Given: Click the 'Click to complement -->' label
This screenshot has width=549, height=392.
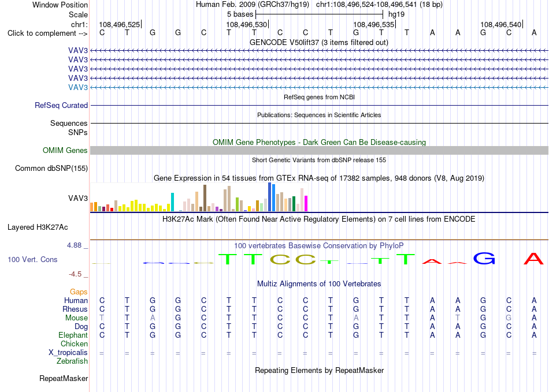Looking at the screenshot, I should (47, 33).
